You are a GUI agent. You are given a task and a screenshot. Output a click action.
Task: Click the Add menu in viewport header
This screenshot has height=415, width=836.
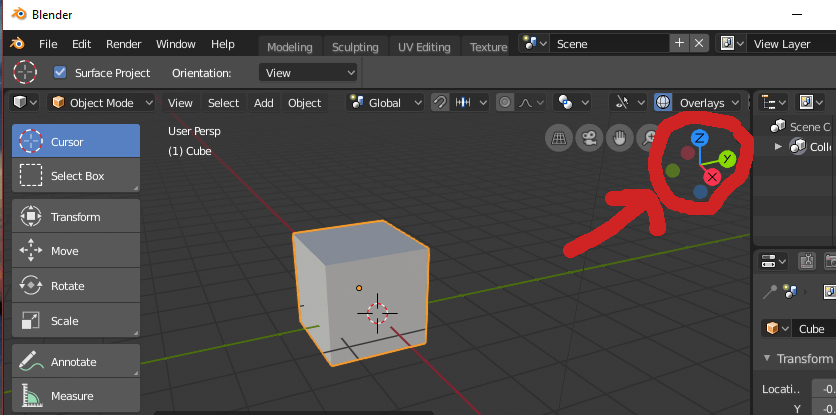tap(263, 102)
